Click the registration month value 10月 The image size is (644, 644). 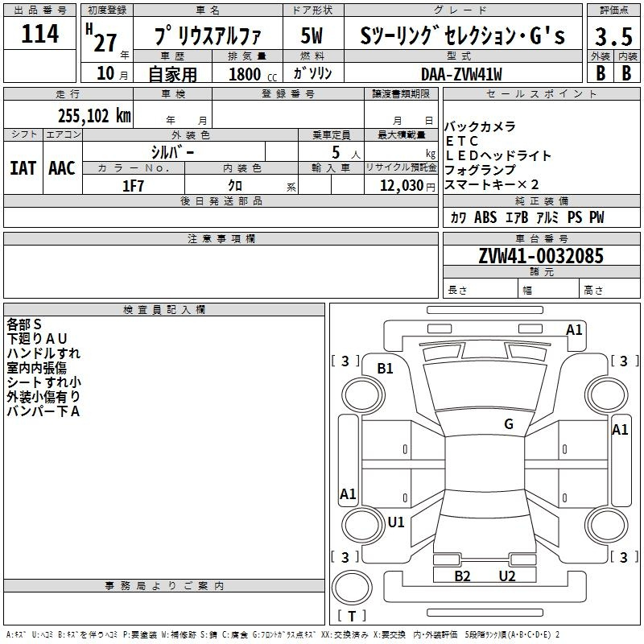coord(112,73)
